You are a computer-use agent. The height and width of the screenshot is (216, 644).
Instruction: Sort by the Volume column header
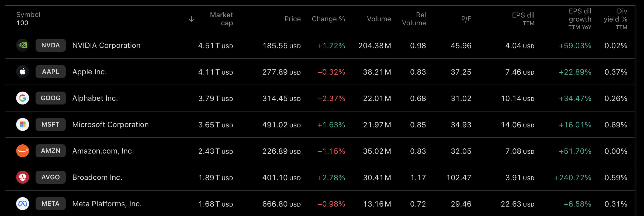tap(379, 19)
